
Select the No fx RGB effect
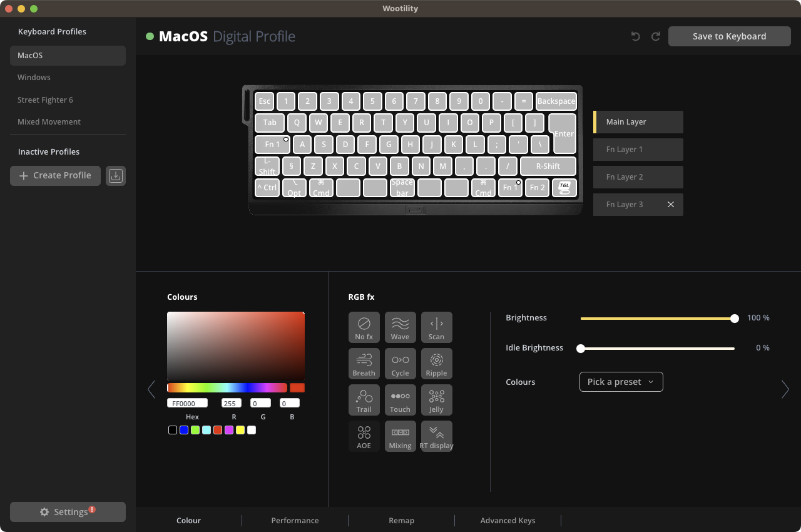tap(364, 327)
